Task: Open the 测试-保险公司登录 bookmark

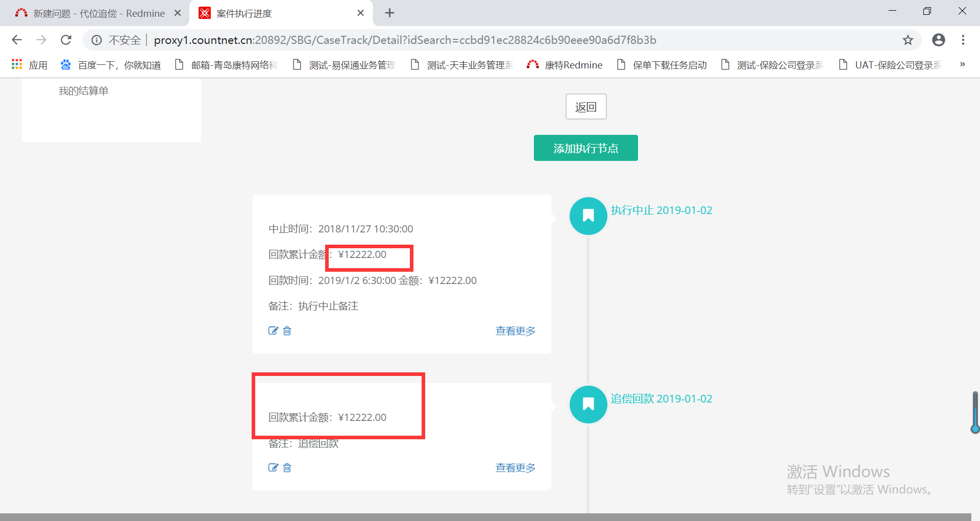Action: coord(771,65)
